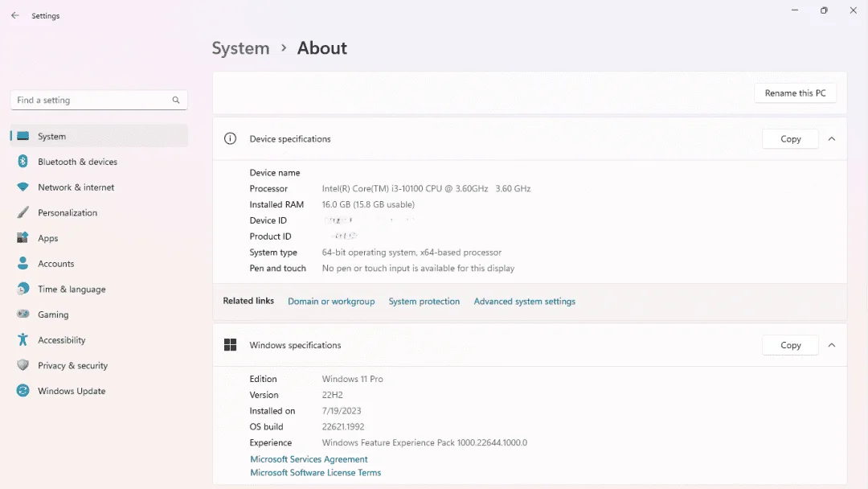This screenshot has height=489, width=868.
Task: Click the Gaming controller icon
Action: pos(23,314)
